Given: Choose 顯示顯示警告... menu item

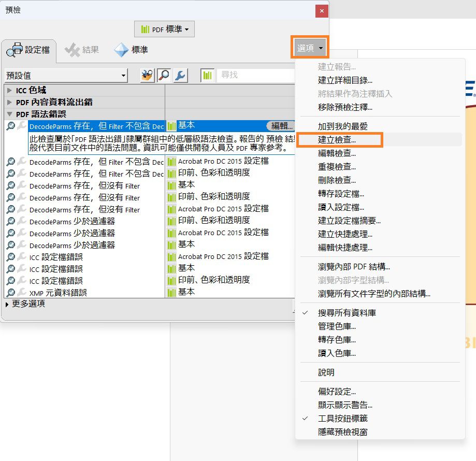Looking at the screenshot, I should pyautogui.click(x=345, y=405).
